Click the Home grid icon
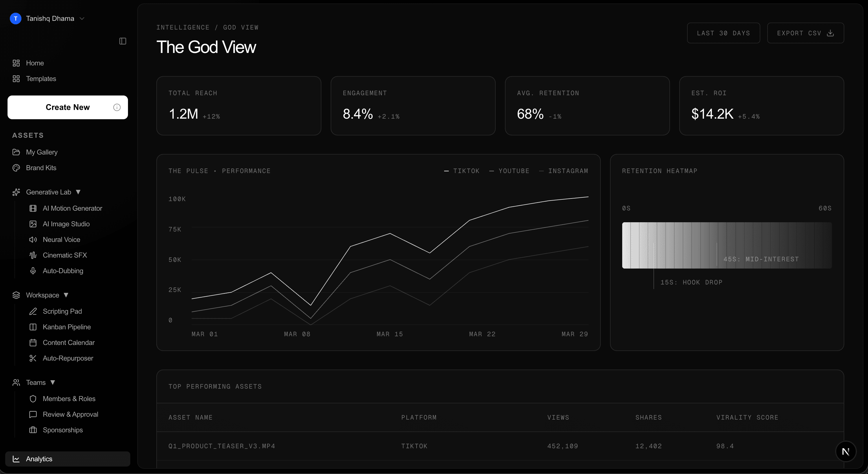The height and width of the screenshot is (474, 868). (16, 63)
